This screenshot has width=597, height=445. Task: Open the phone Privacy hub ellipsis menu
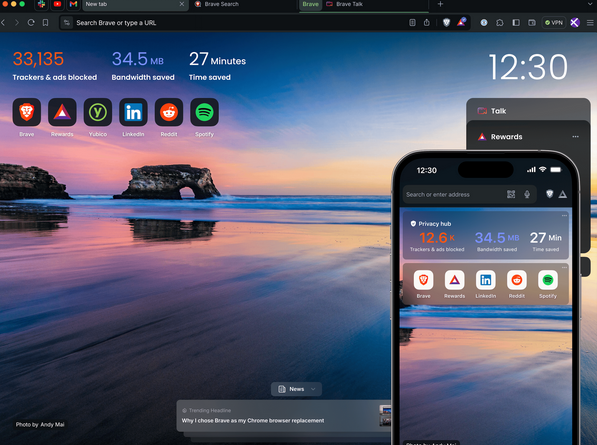564,215
